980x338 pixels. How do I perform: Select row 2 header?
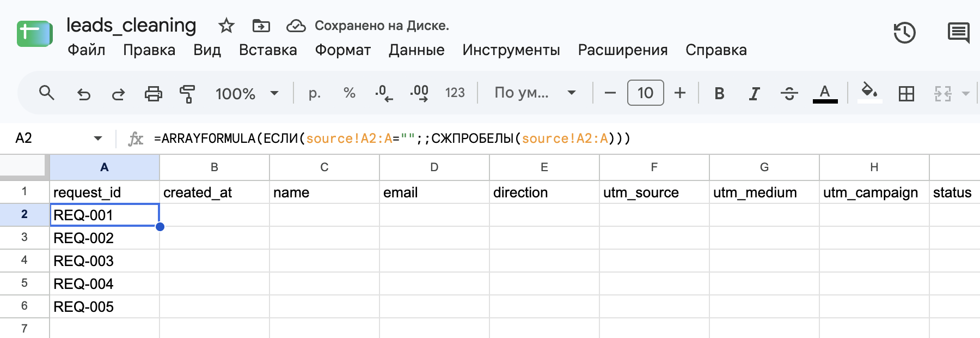24,214
